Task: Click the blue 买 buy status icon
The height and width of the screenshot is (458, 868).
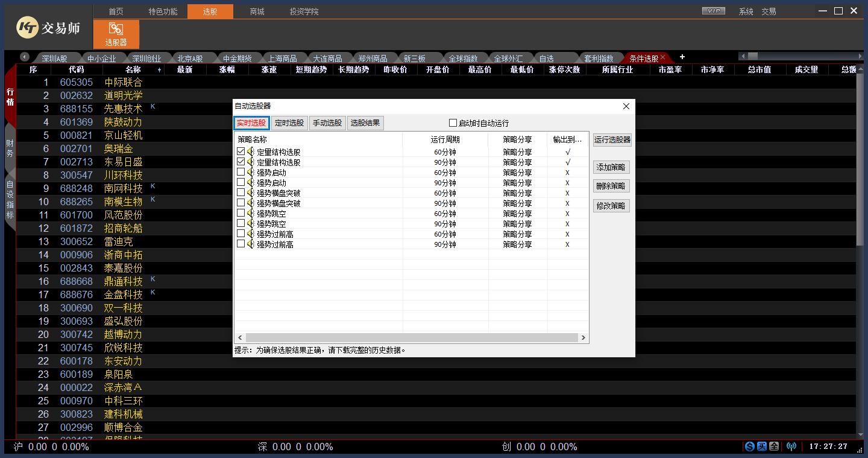Action: (762, 447)
